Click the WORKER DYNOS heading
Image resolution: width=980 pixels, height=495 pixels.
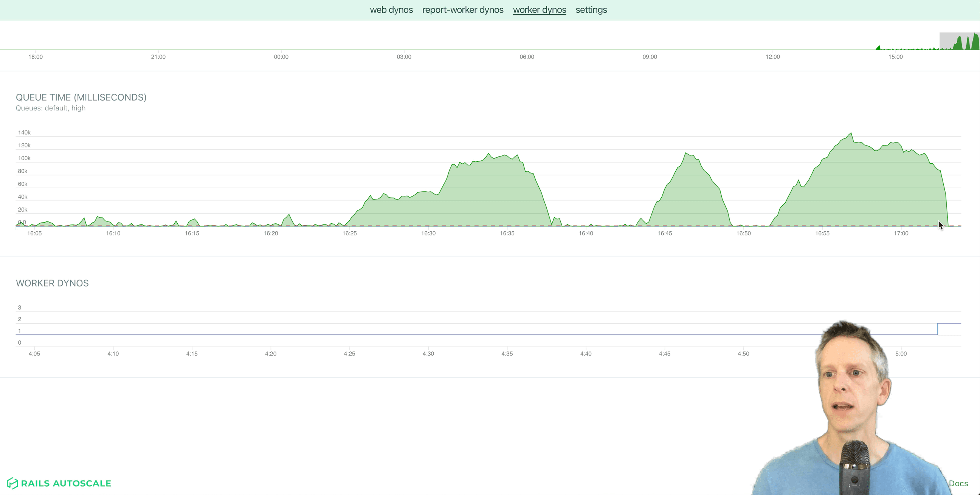52,283
